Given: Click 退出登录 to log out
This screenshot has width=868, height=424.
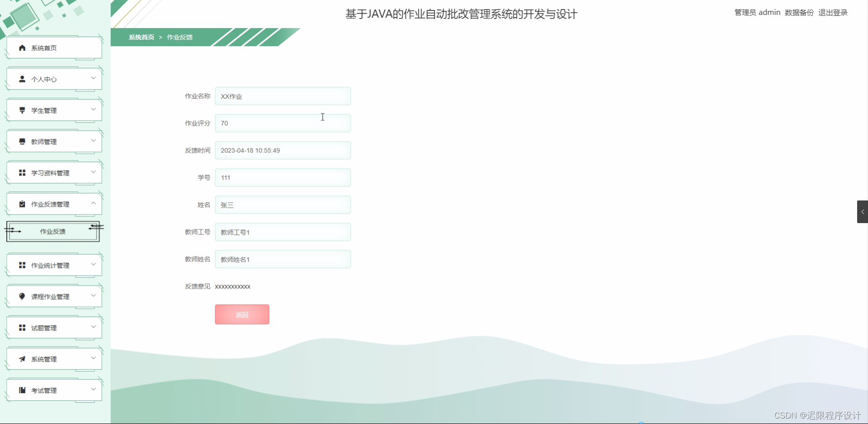Looking at the screenshot, I should click(x=833, y=12).
